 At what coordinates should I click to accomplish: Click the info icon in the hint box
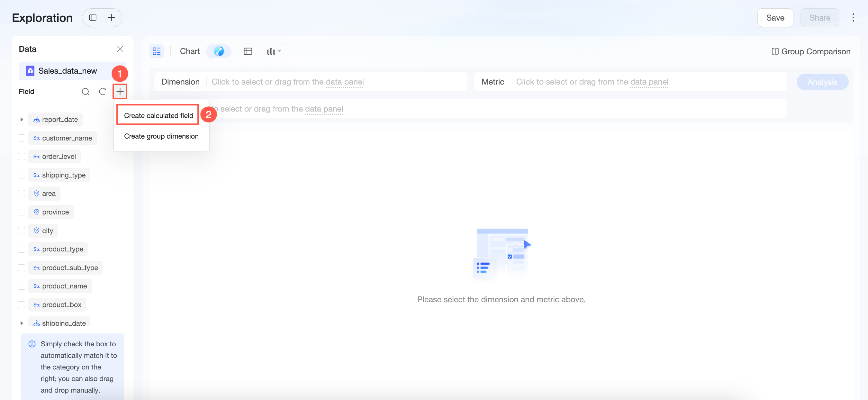[x=32, y=344]
